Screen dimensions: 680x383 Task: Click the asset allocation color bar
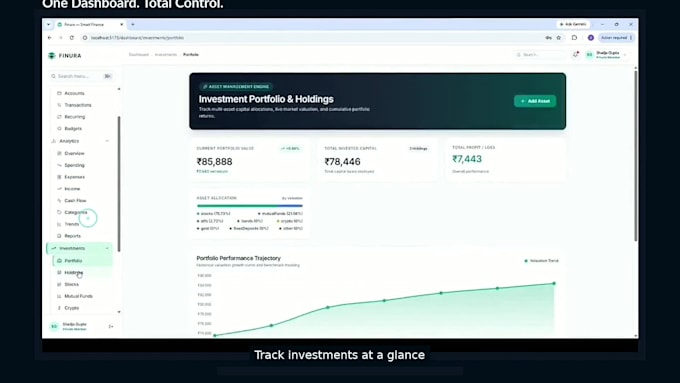[x=250, y=206]
